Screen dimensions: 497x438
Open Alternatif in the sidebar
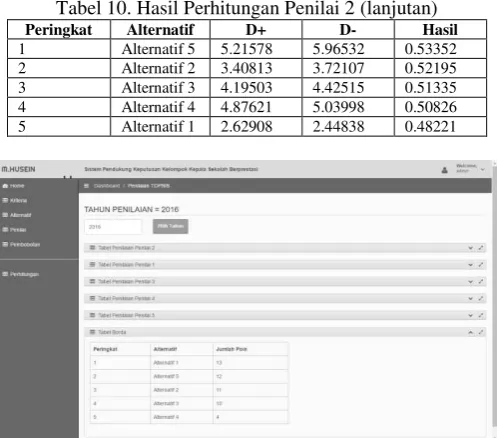[x=17, y=215]
